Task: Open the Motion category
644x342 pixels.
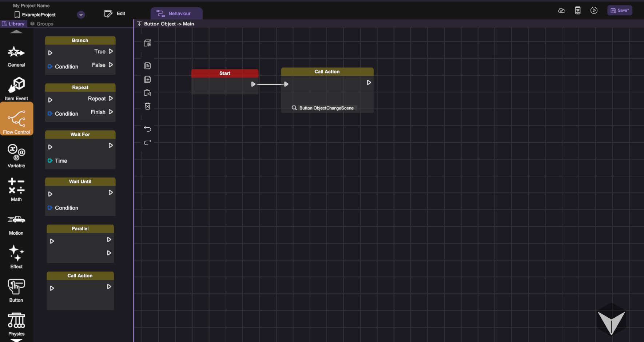Action: coord(16,224)
